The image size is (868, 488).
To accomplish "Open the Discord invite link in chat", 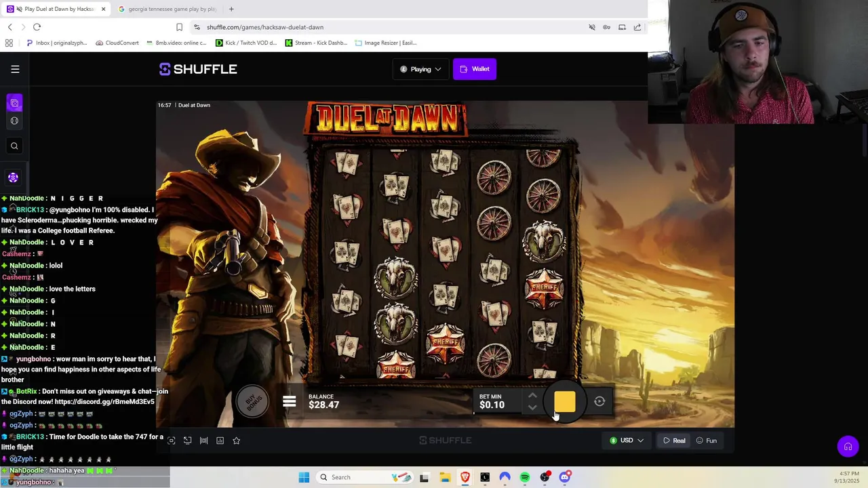I will point(104,402).
